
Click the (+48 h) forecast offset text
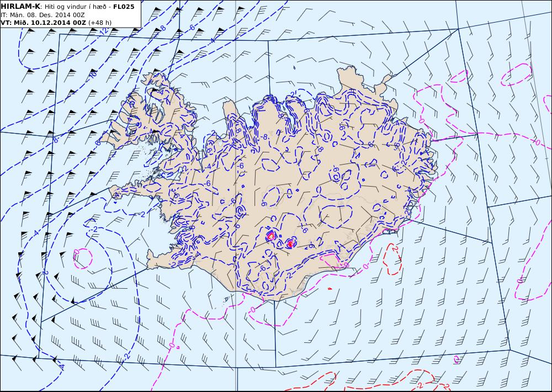click(x=100, y=23)
